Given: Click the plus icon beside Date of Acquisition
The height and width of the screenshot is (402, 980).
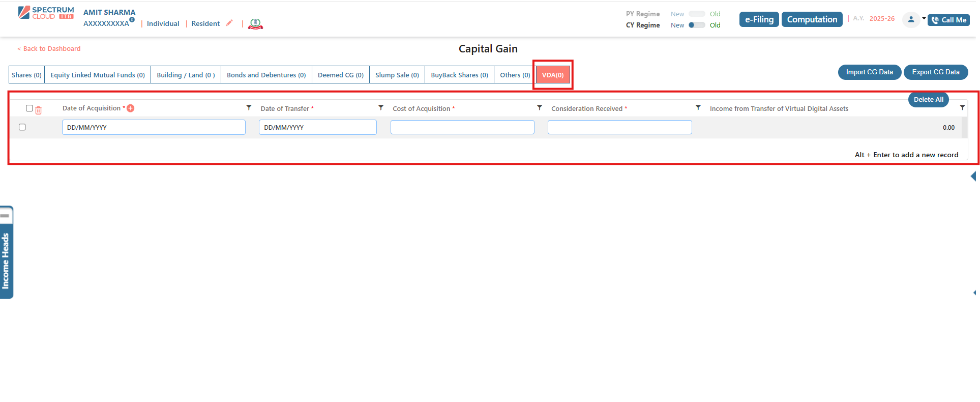Looking at the screenshot, I should (131, 108).
